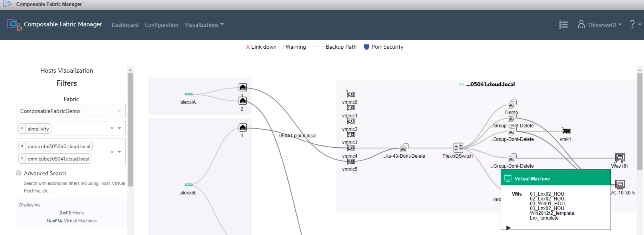Click the Observer01 user profile icon
The width and height of the screenshot is (644, 235).
(x=581, y=24)
